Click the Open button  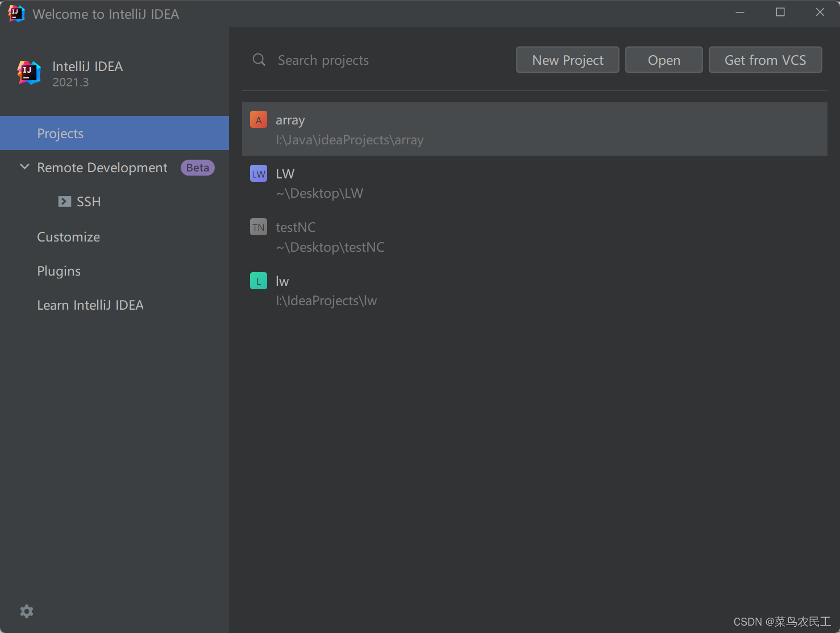tap(664, 60)
